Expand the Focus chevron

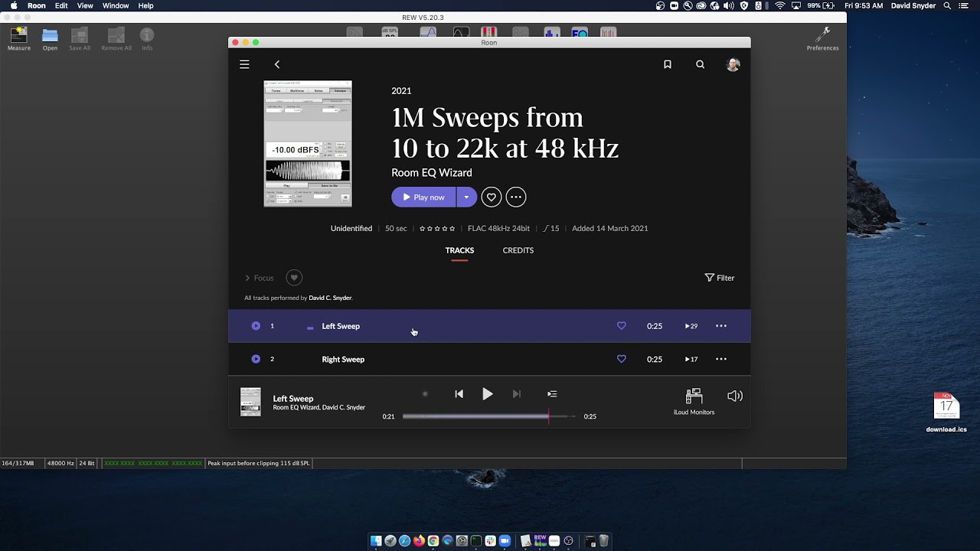click(247, 278)
